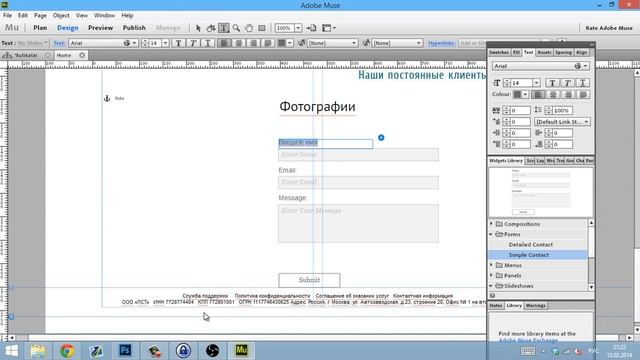Toggle underline in the control bar
640x360 pixels.
(x=208, y=43)
